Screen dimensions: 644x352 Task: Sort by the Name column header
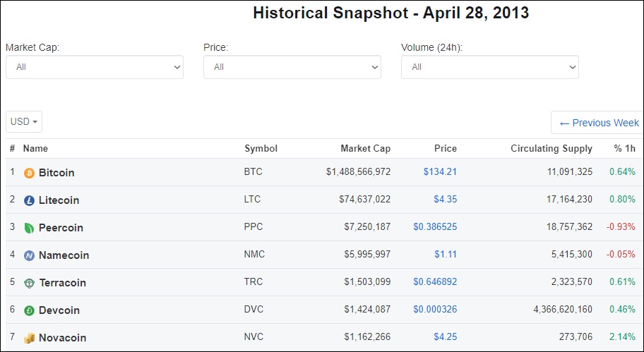(x=35, y=148)
